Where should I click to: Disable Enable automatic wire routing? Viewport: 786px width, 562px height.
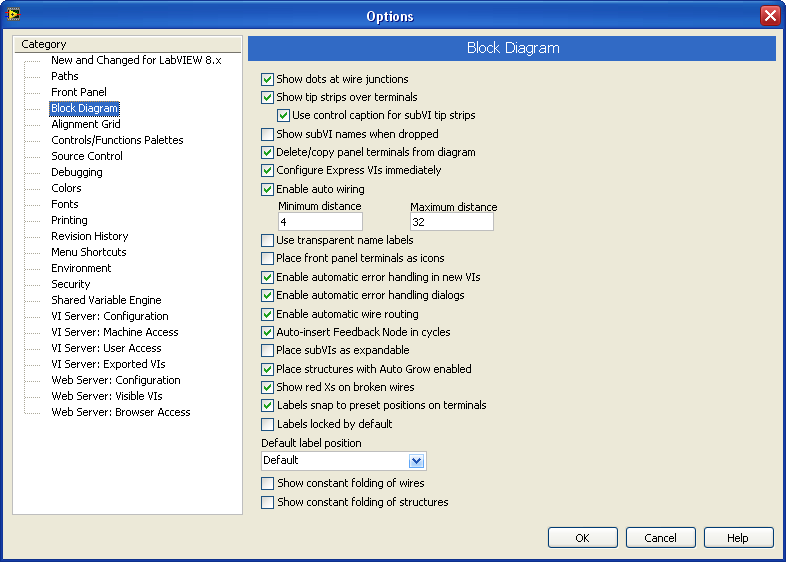click(268, 314)
